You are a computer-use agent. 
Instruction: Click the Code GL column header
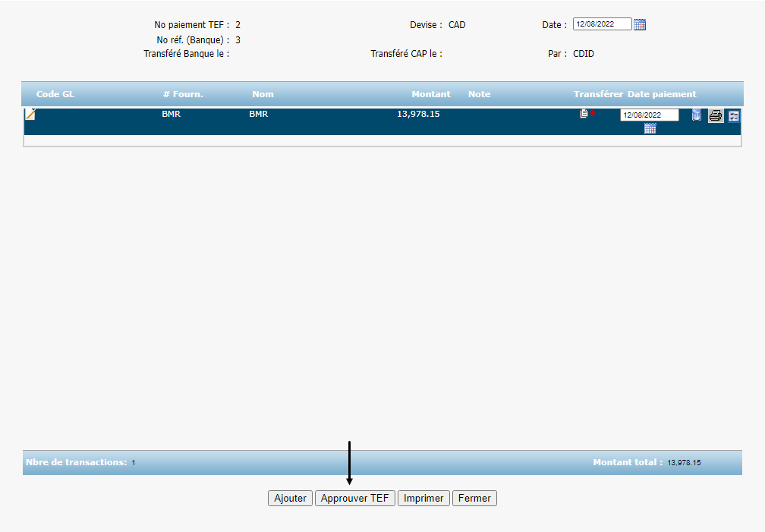[55, 94]
